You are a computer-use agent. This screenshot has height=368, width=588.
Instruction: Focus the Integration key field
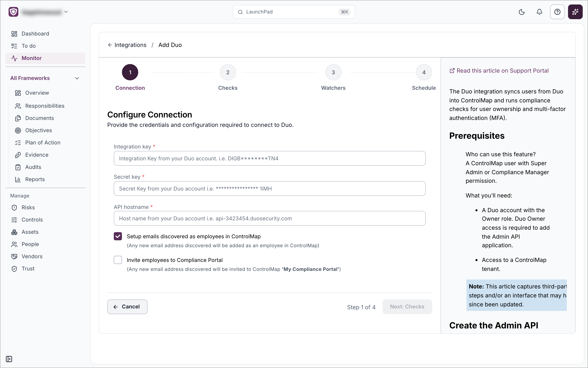pos(270,159)
